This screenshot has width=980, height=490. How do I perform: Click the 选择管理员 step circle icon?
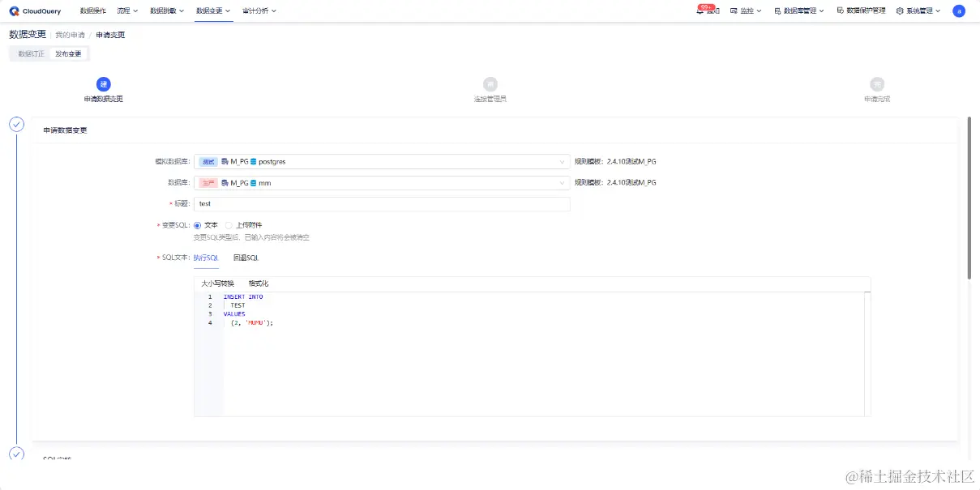pos(490,84)
